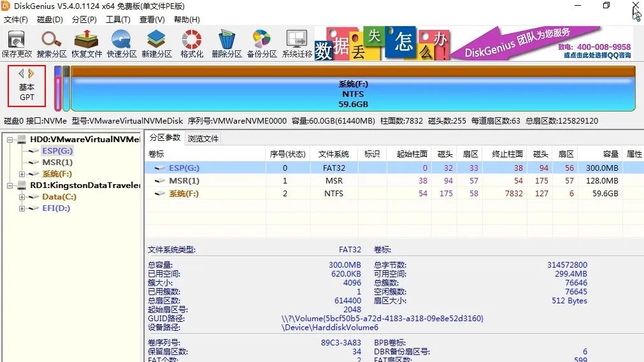Open the 分区(P) menu
This screenshot has width=644, height=362.
tap(84, 20)
